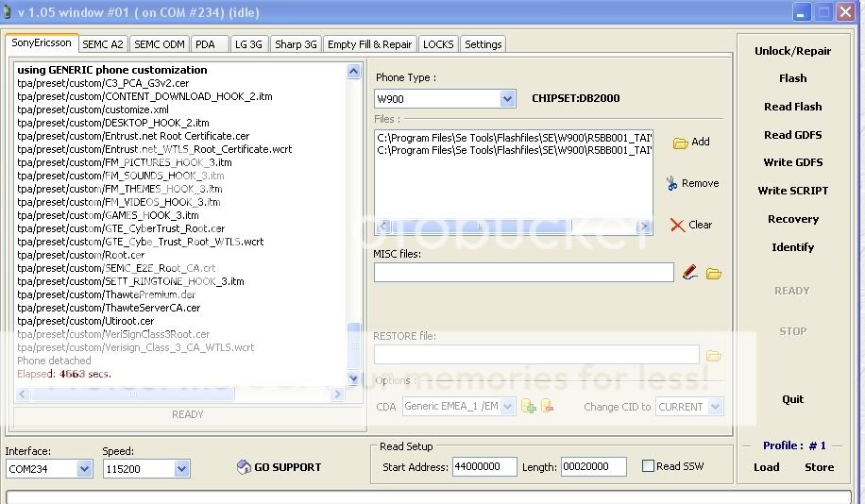865x504 pixels.
Task: Click the Files list scroll right arrow
Action: (x=643, y=227)
